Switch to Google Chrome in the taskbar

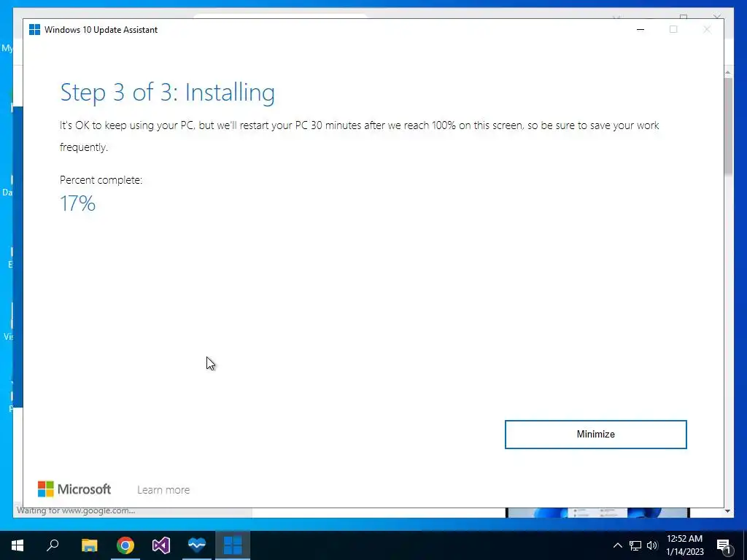[125, 545]
